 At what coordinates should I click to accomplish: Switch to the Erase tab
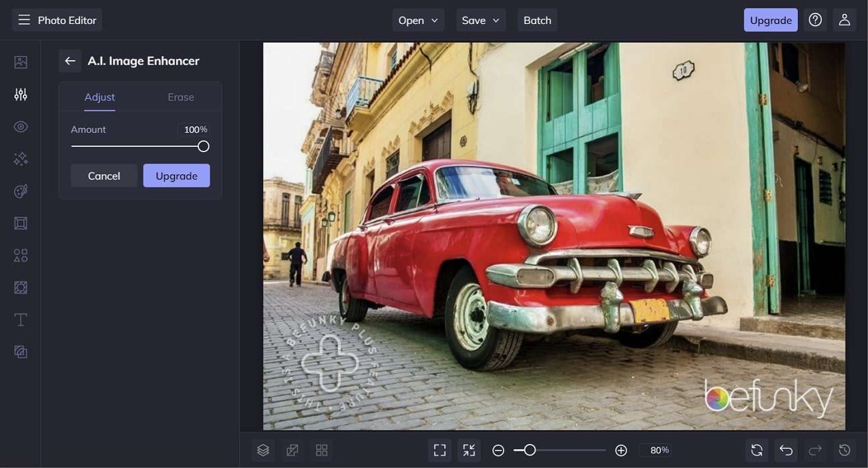click(180, 97)
